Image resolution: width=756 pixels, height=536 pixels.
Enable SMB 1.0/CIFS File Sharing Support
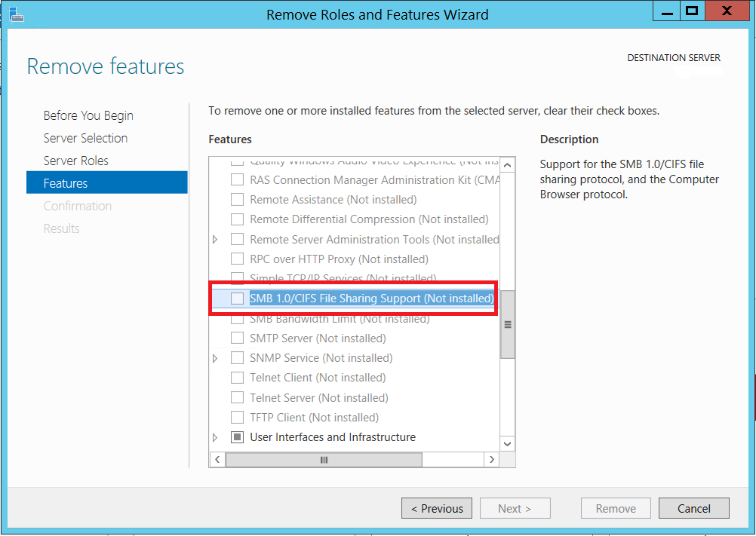click(x=238, y=299)
